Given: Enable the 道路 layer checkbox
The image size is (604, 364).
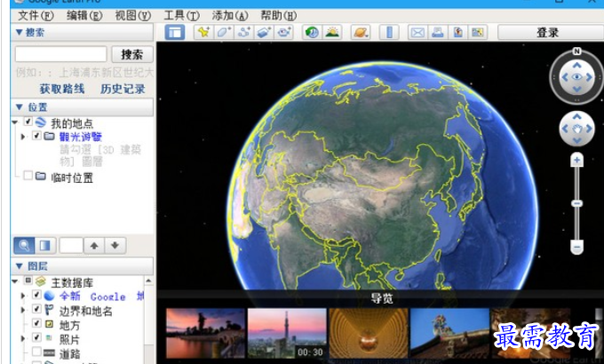Looking at the screenshot, I should pyautogui.click(x=36, y=352).
